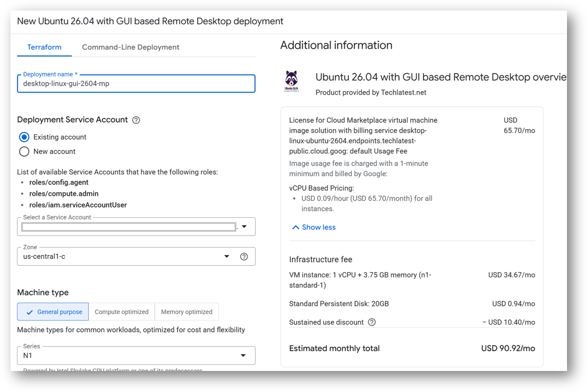
Task: Click the Service Account selection text box
Action: tap(129, 227)
